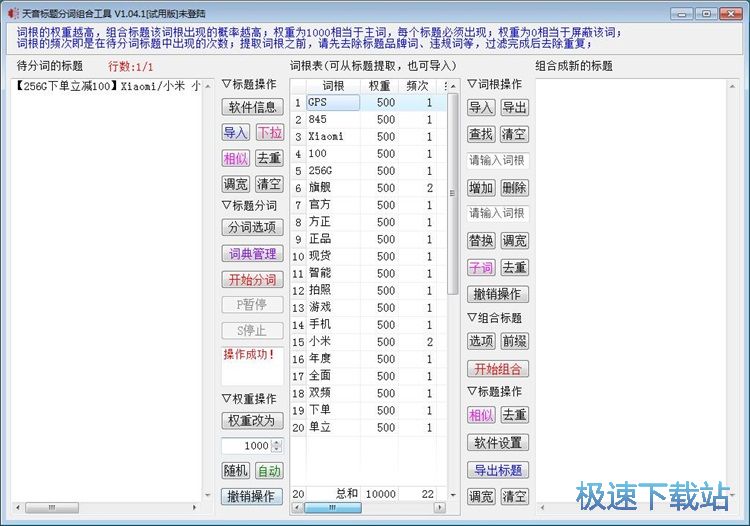The height and width of the screenshot is (526, 750).
Task: Click the 增加 add root button
Action: click(x=481, y=188)
